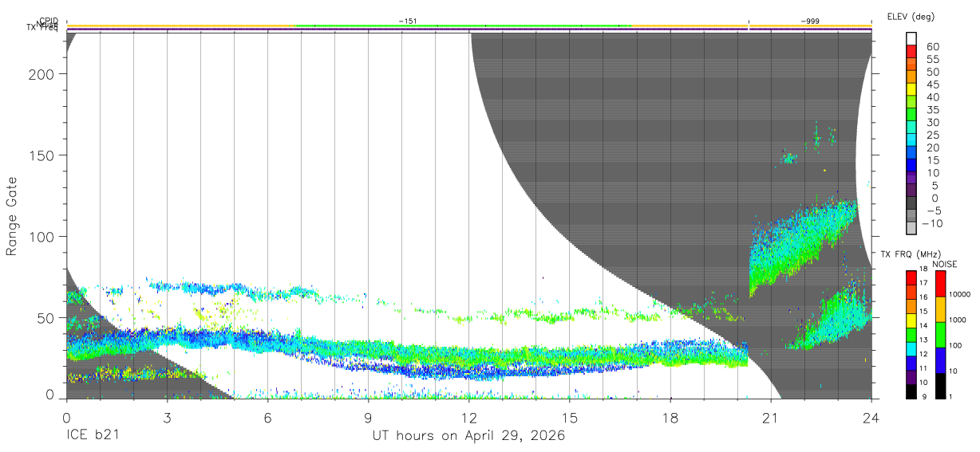
Task: Click the '10000' noise scale label
Action: [x=962, y=295]
